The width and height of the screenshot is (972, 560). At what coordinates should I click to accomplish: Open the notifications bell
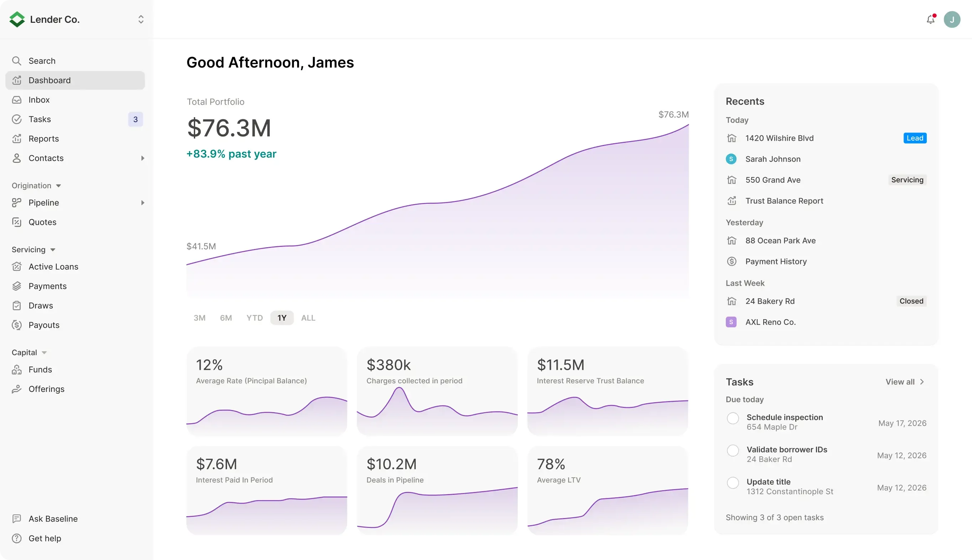(x=930, y=19)
